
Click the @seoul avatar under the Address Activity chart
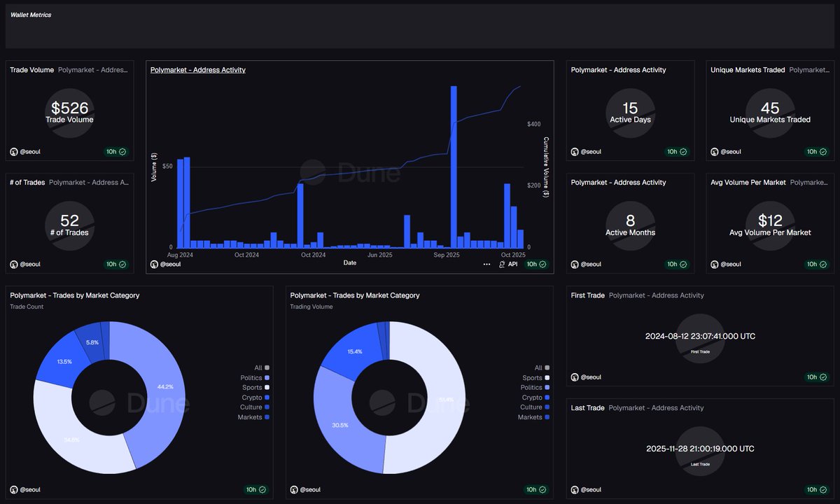pos(154,264)
